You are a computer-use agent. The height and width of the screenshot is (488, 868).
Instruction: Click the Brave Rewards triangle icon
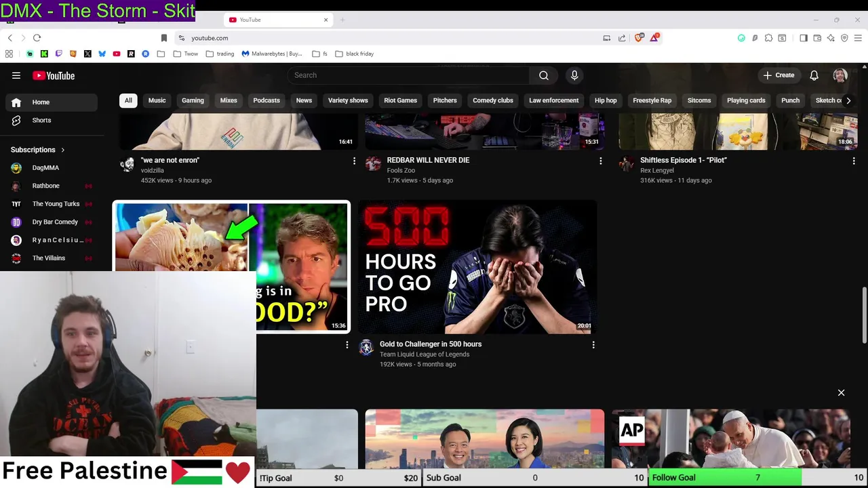(654, 38)
